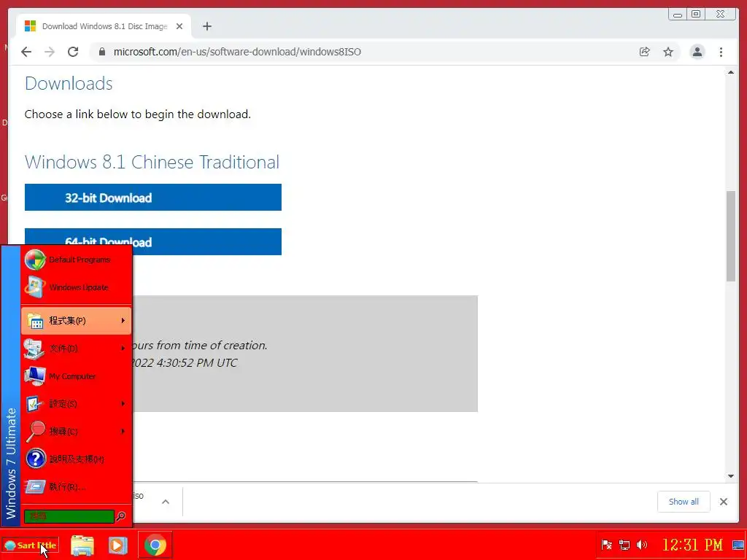Close the downloads bar
This screenshot has width=747, height=560.
click(723, 502)
